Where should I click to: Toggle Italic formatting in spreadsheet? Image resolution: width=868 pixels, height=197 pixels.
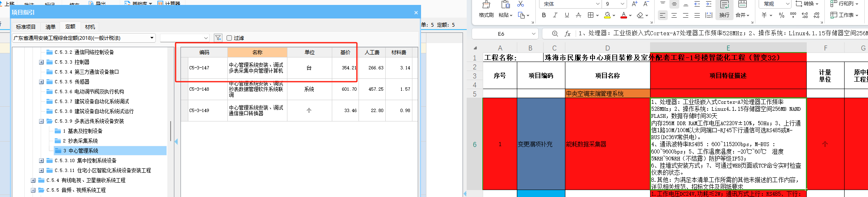tap(556, 15)
